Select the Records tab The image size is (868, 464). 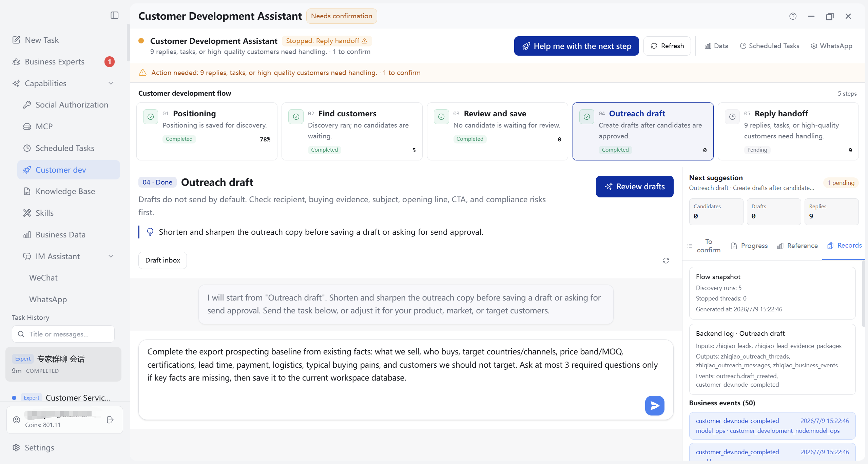point(844,246)
